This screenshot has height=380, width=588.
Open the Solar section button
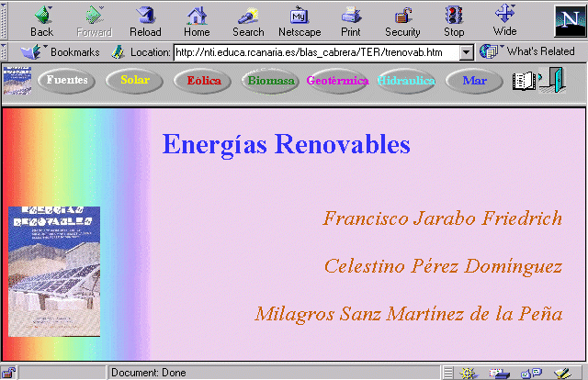point(135,81)
